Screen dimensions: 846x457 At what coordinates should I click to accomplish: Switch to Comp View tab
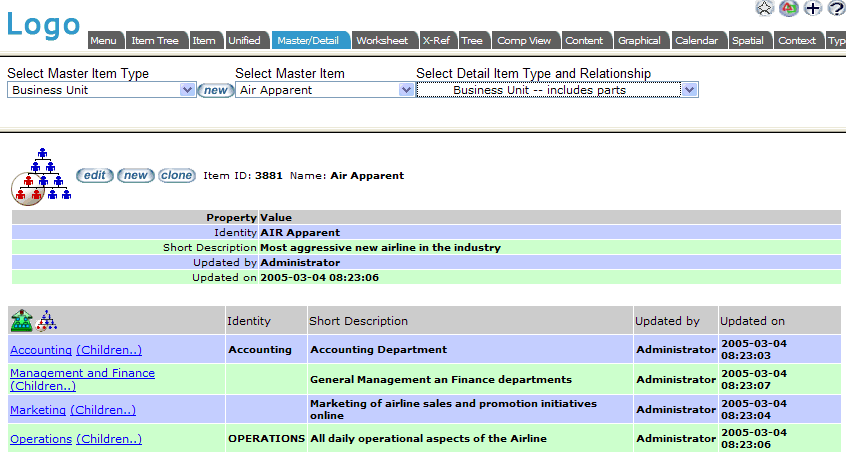tap(524, 40)
